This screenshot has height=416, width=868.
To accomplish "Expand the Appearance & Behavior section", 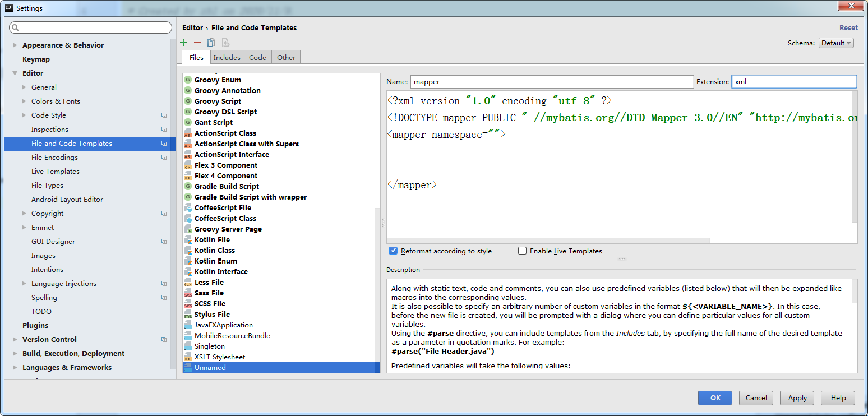I will (14, 45).
